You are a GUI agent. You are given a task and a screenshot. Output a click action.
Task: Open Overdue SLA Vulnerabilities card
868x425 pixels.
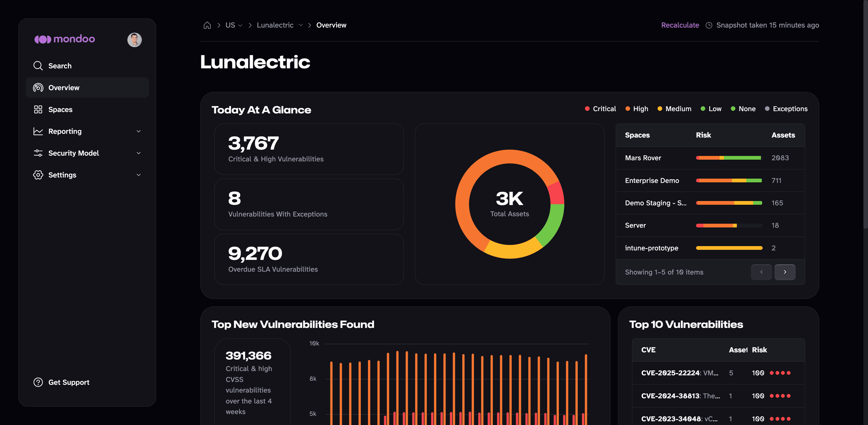pos(309,260)
